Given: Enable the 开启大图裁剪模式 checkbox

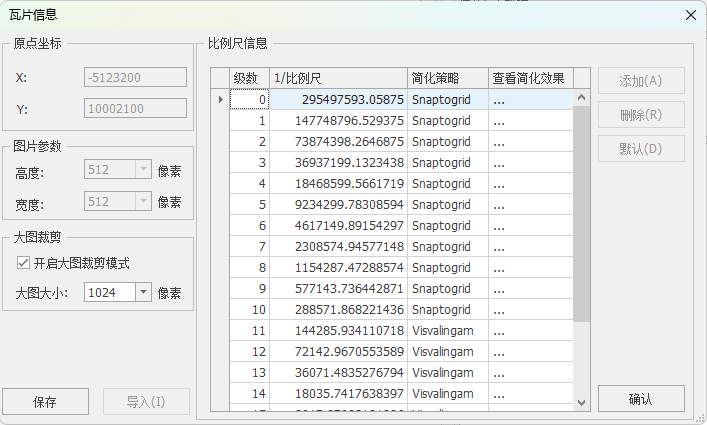Looking at the screenshot, I should pos(24,263).
